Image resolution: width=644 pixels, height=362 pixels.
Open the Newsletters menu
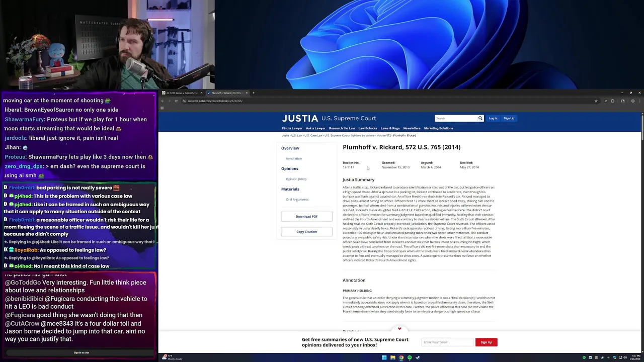[x=412, y=128]
